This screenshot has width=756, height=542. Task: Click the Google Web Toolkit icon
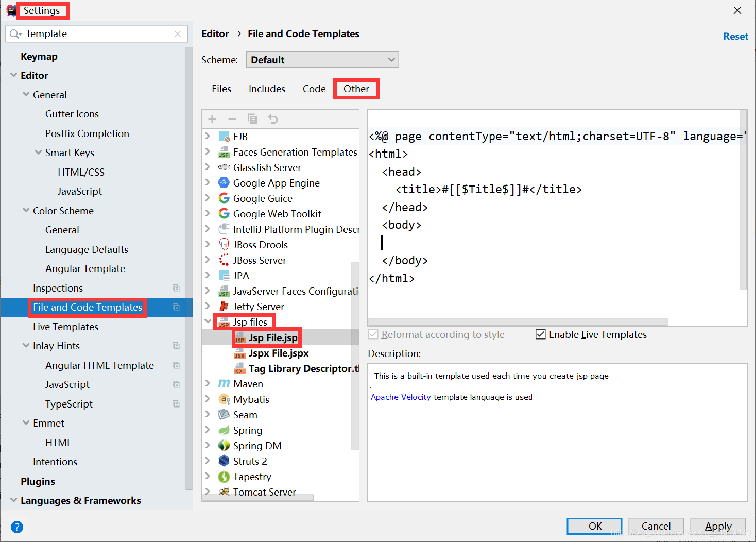pyautogui.click(x=224, y=214)
